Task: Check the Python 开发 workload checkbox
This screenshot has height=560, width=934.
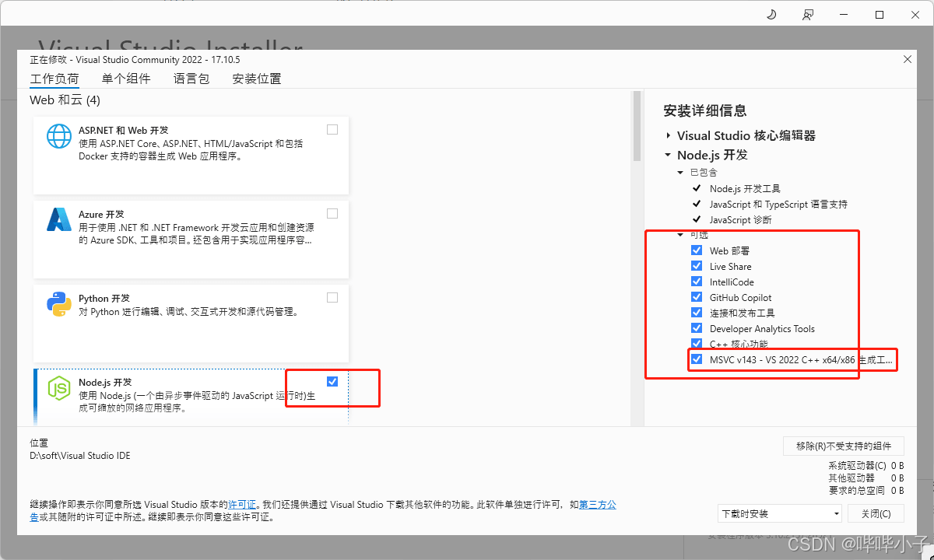Action: click(x=332, y=297)
